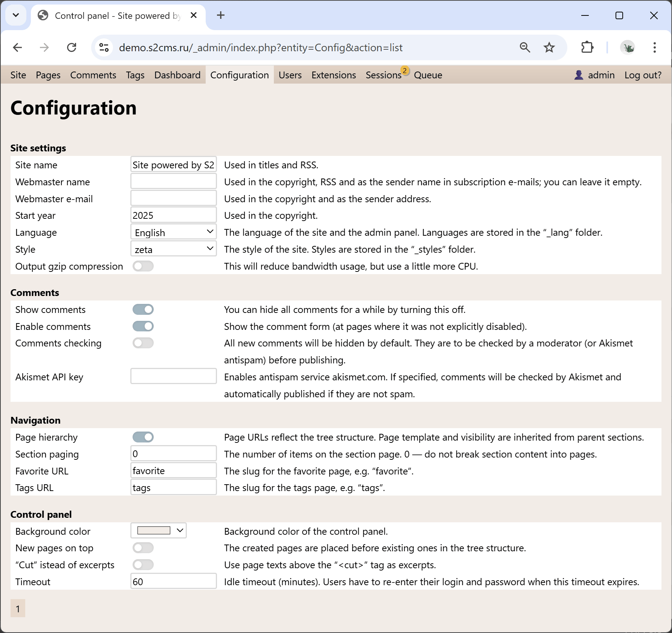Bookmark this page with the star icon

coord(549,47)
